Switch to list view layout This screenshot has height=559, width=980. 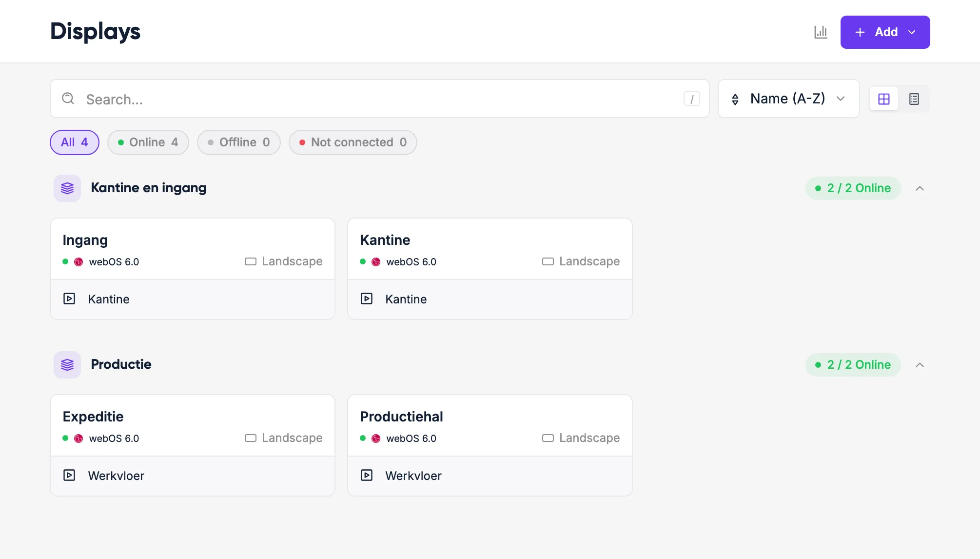pyautogui.click(x=914, y=99)
